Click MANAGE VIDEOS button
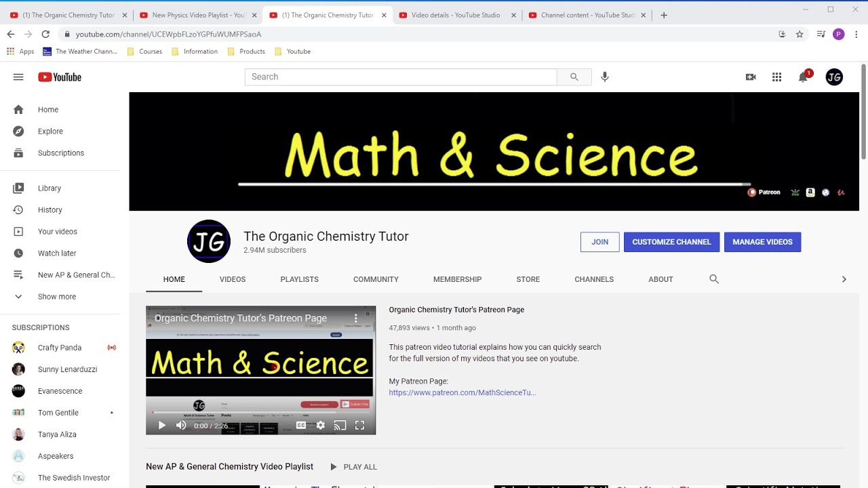Screen dimensions: 868x488 coord(762,242)
